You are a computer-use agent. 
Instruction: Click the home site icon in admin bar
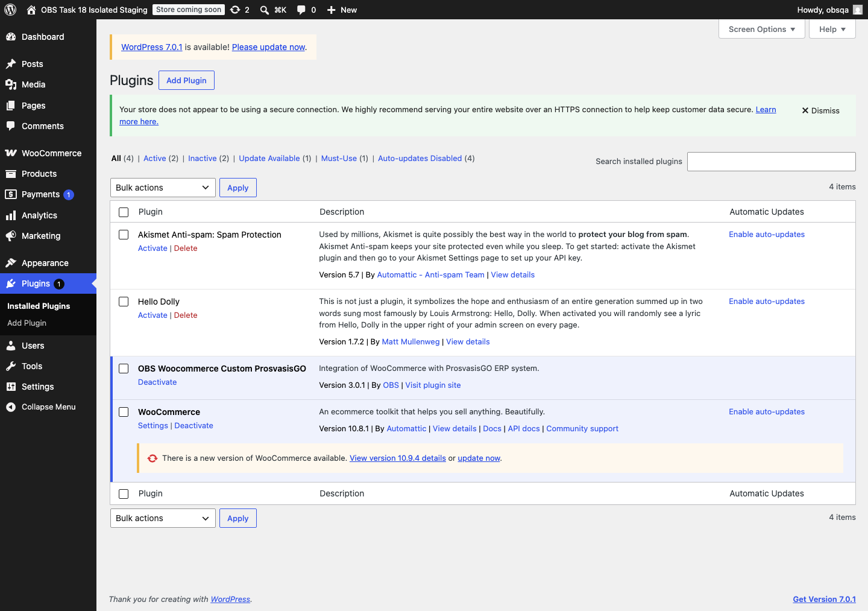pyautogui.click(x=31, y=10)
